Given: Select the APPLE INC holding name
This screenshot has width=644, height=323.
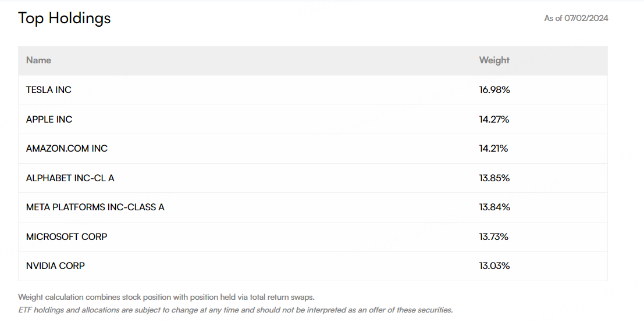Looking at the screenshot, I should [49, 120].
